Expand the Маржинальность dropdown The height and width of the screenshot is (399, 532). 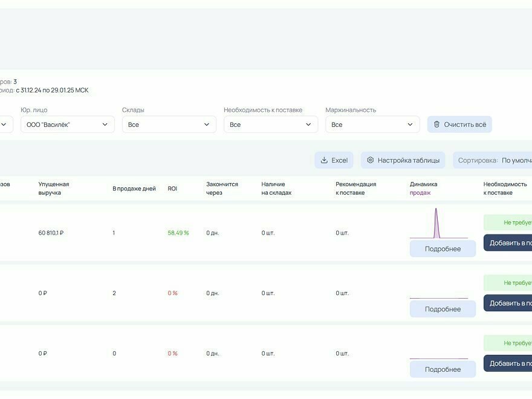[x=372, y=125]
